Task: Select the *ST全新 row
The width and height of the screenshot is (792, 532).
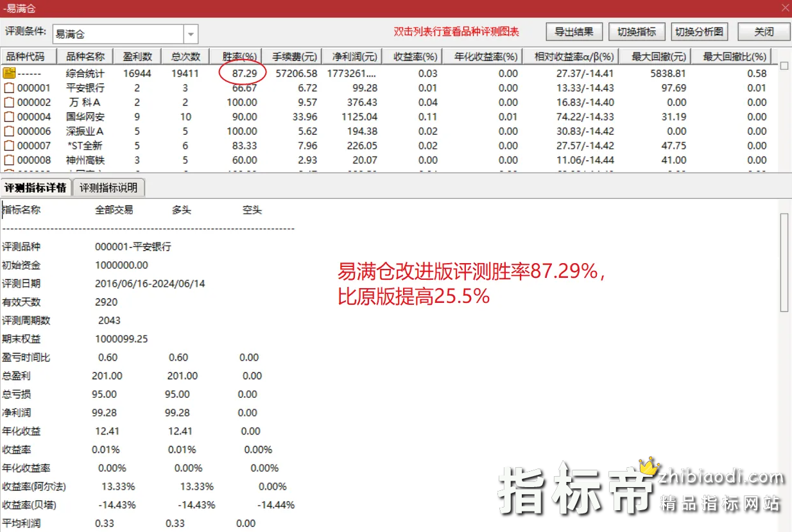Action: coord(388,146)
